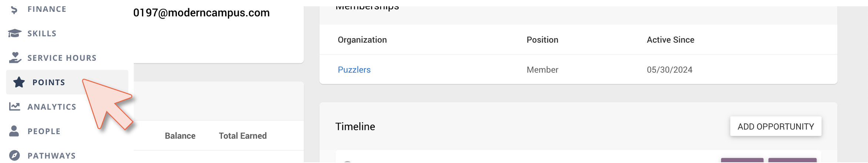868x163 pixels.
Task: Select Service Hours in sidebar
Action: click(62, 58)
